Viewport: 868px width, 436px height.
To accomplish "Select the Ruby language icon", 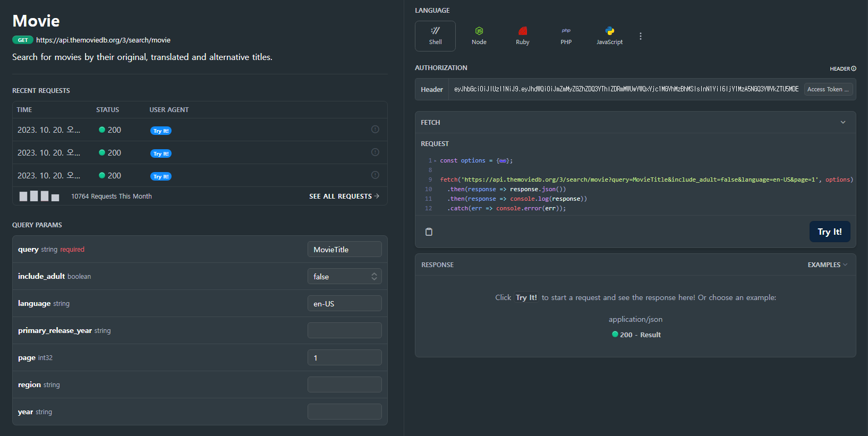I will [x=523, y=36].
